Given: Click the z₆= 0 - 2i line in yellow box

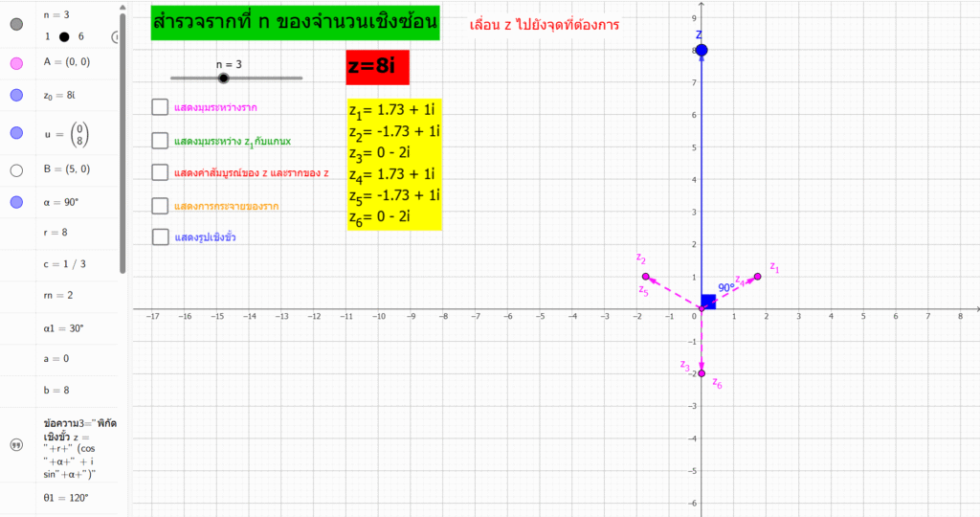Looking at the screenshot, I should [x=380, y=217].
